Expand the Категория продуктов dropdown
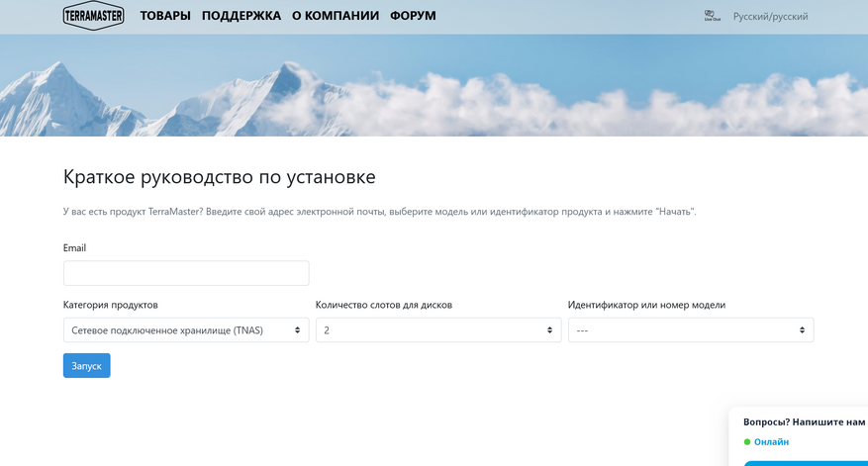Viewport: 868px width, 466px height. point(186,330)
